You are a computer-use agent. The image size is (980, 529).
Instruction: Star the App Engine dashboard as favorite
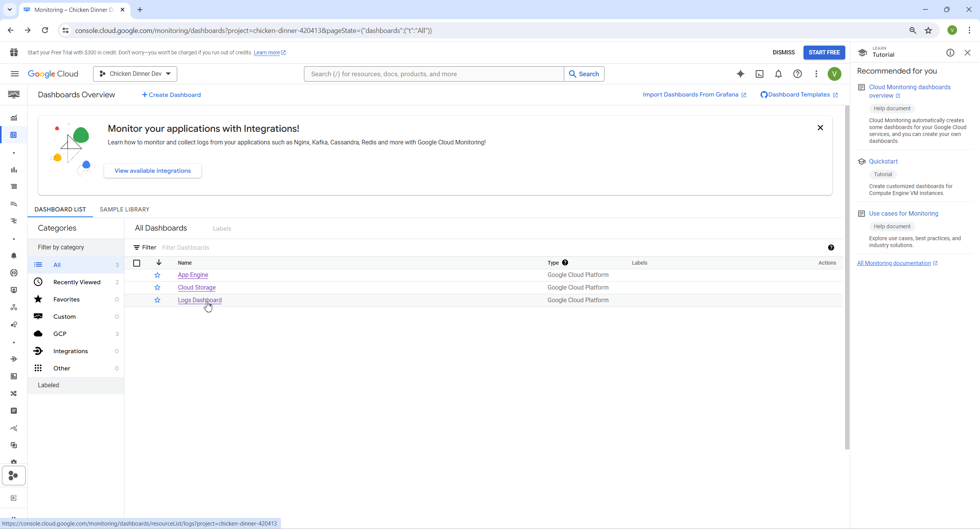click(x=157, y=275)
